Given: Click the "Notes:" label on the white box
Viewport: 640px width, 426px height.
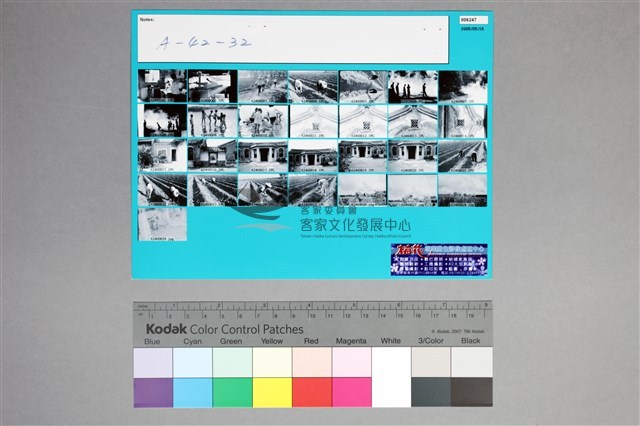Looking at the screenshot, I should click(147, 20).
